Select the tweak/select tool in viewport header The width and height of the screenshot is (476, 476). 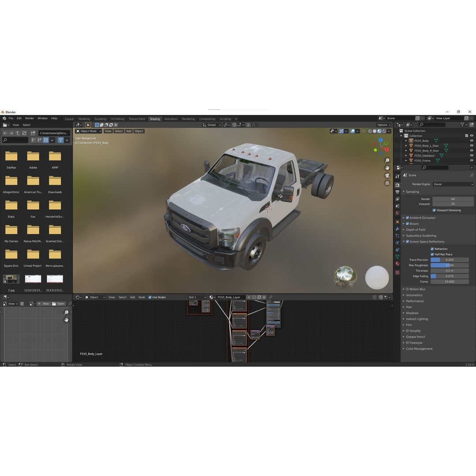(88, 125)
